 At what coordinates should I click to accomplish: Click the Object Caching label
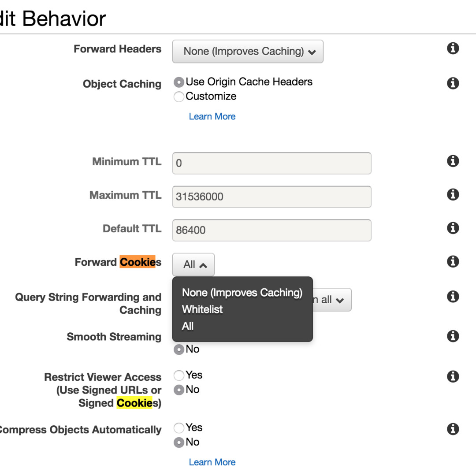coord(122,84)
